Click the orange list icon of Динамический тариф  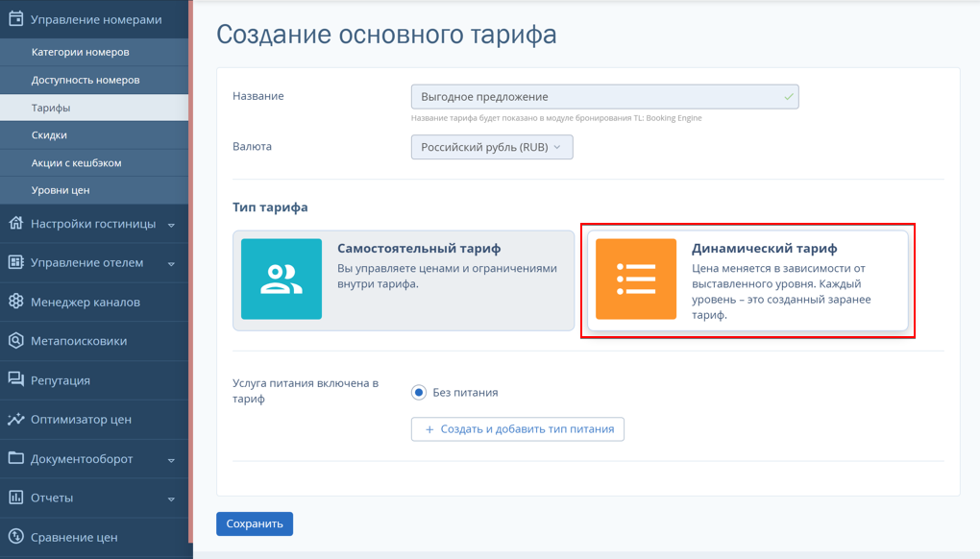pos(636,279)
